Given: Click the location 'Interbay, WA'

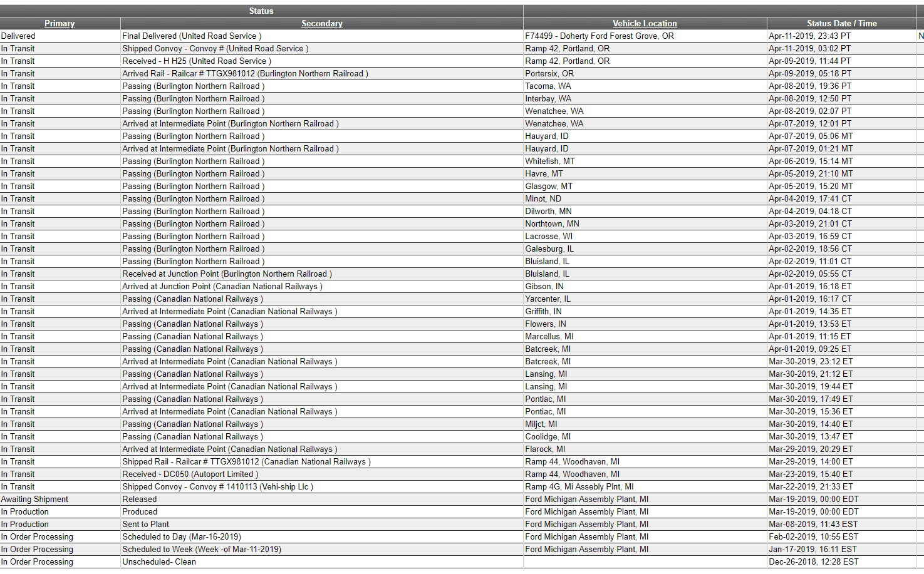Looking at the screenshot, I should pyautogui.click(x=548, y=98).
